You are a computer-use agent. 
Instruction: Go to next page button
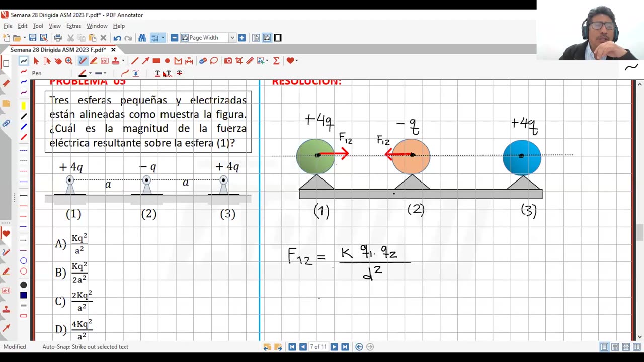coord(334,347)
